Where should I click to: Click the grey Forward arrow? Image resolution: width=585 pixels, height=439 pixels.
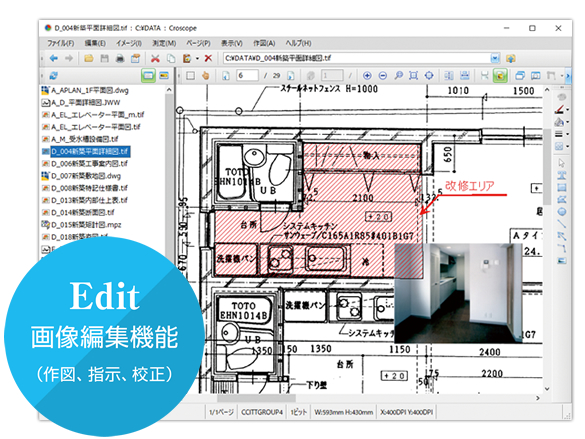[x=69, y=59]
